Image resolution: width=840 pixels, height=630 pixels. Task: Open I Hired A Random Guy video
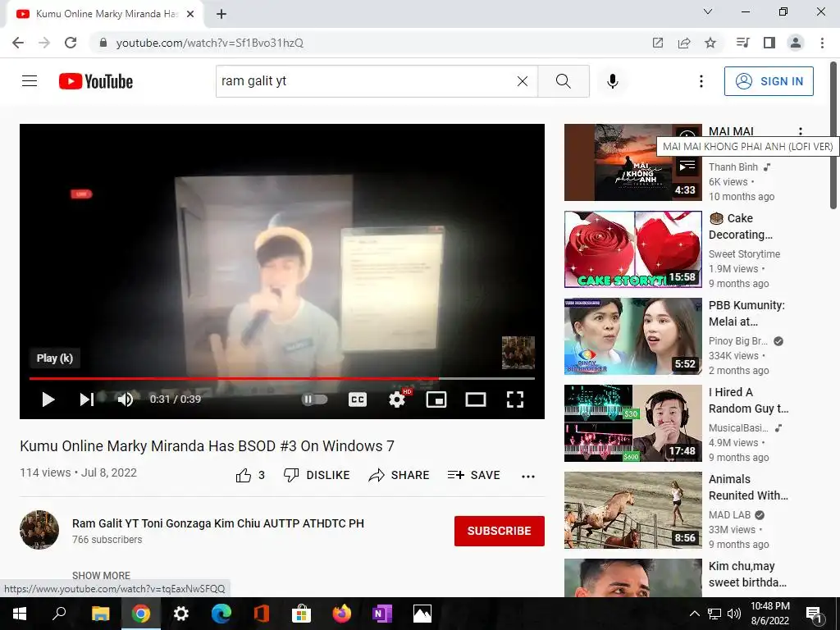(633, 423)
